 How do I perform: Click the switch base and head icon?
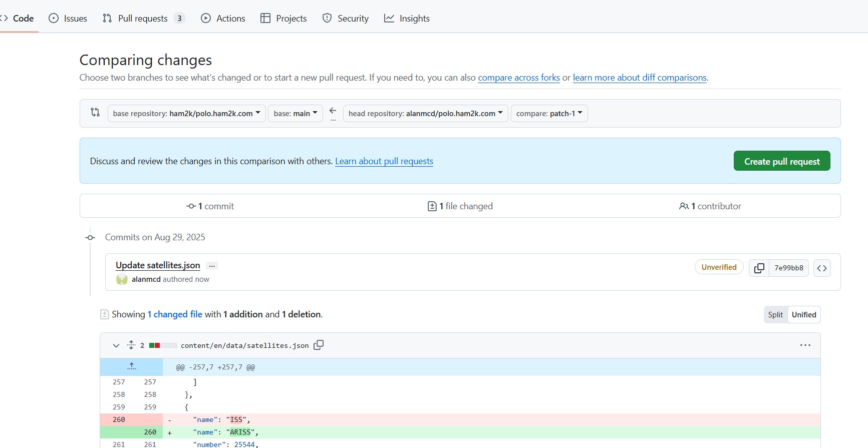95,113
